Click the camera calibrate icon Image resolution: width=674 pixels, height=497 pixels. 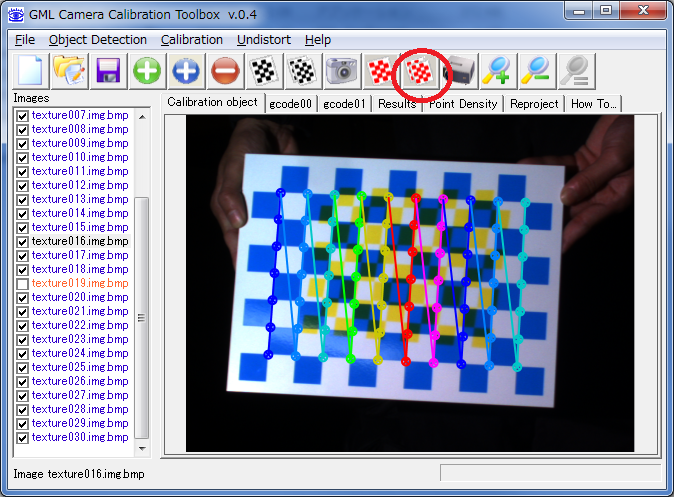click(341, 70)
